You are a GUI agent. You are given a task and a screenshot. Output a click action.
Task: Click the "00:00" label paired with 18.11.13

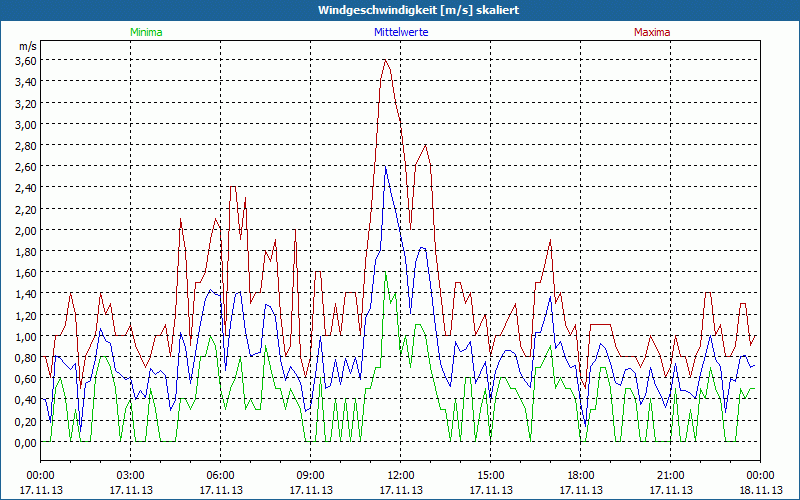coord(760,476)
